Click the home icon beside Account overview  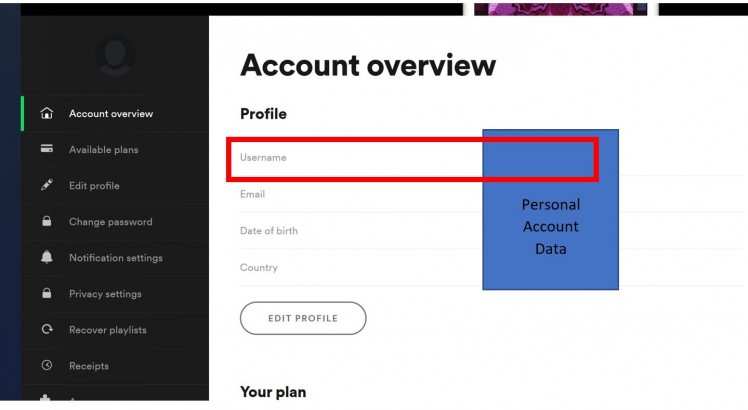point(46,113)
